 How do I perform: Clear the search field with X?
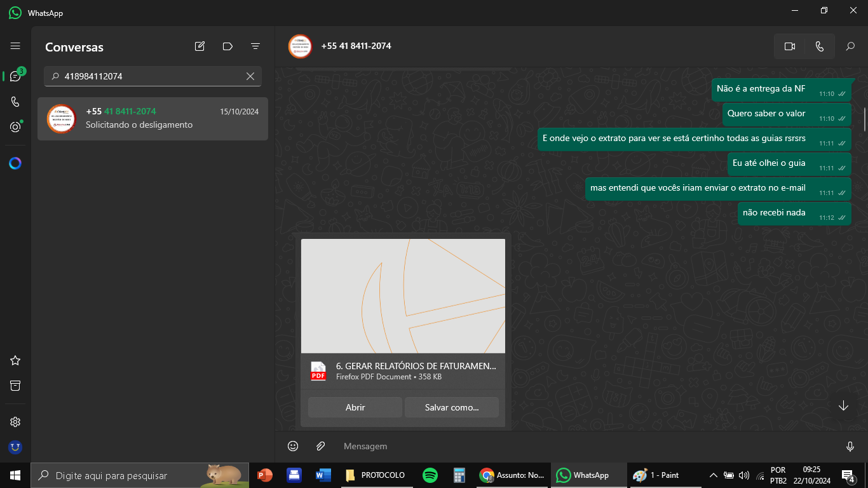coord(250,76)
